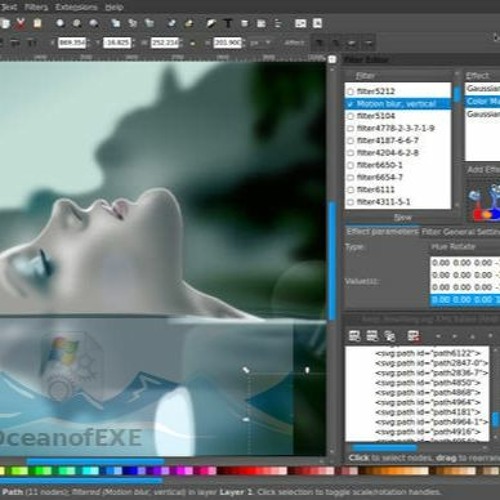Click the Y position input field
The image size is (500, 500).
point(117,43)
